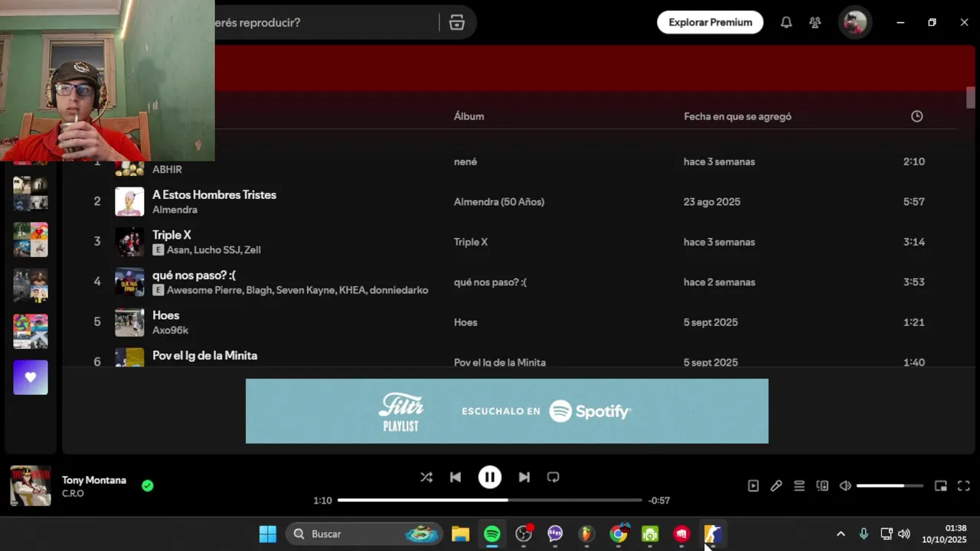
Task: Open the play queue
Action: tap(799, 486)
